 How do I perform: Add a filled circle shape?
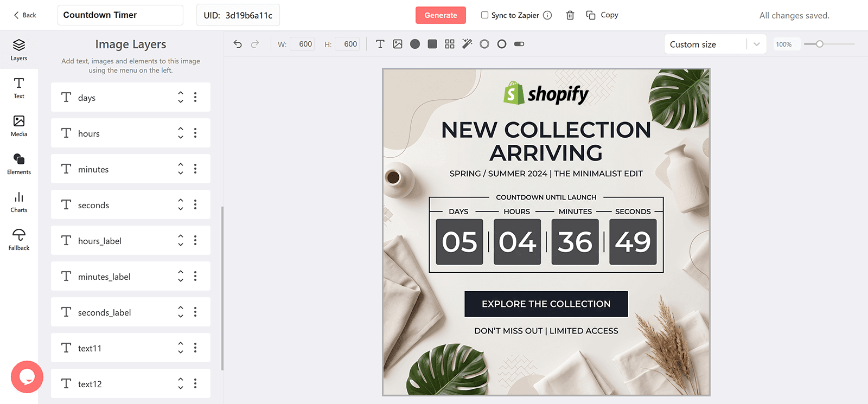(x=415, y=44)
